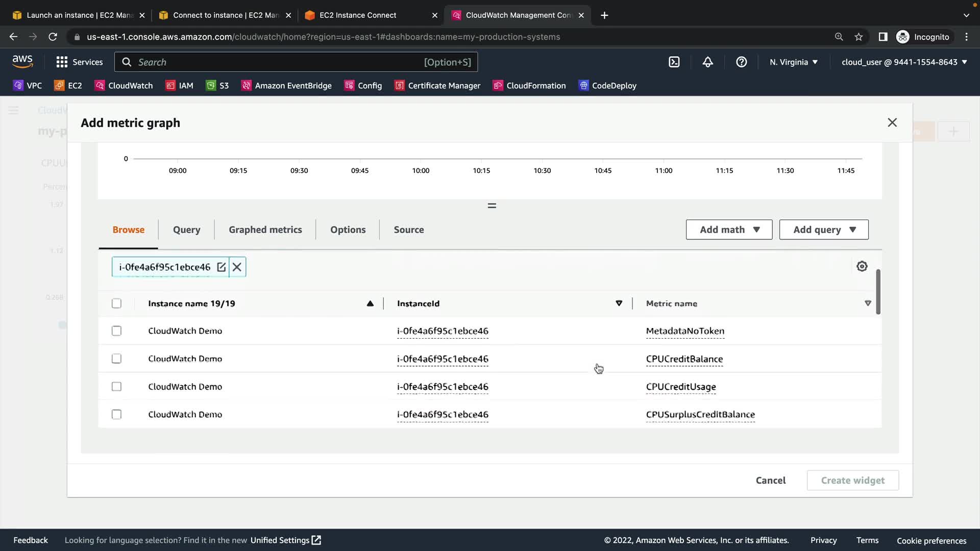Switch to the Graphed metrics tab
This screenshot has height=551, width=980.
(x=265, y=230)
